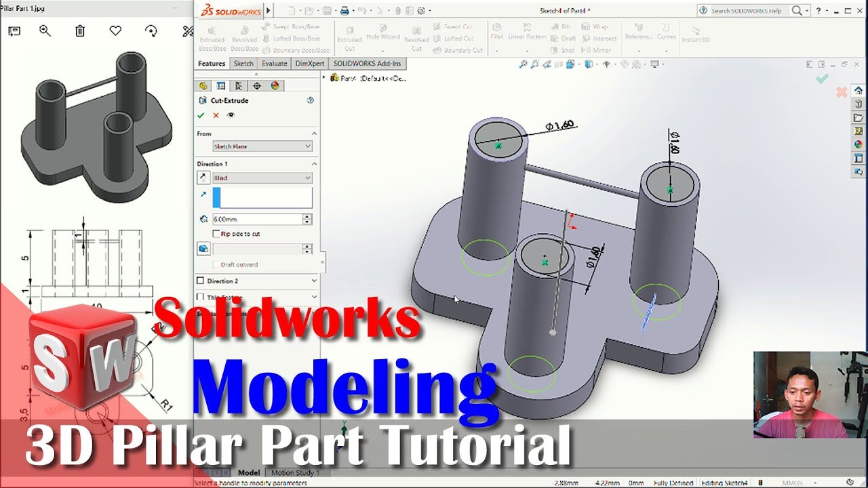This screenshot has width=868, height=488.
Task: Delete image with trash icon in viewer
Action: click(80, 31)
